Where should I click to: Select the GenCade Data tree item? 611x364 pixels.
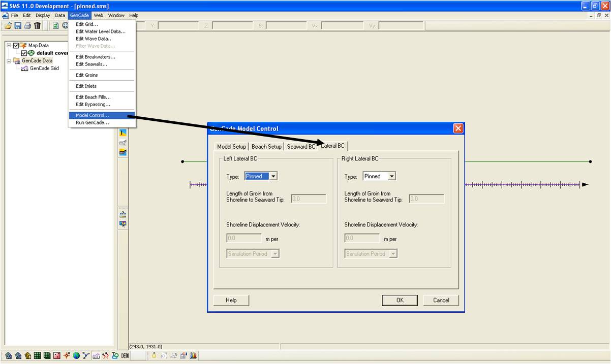[x=37, y=60]
